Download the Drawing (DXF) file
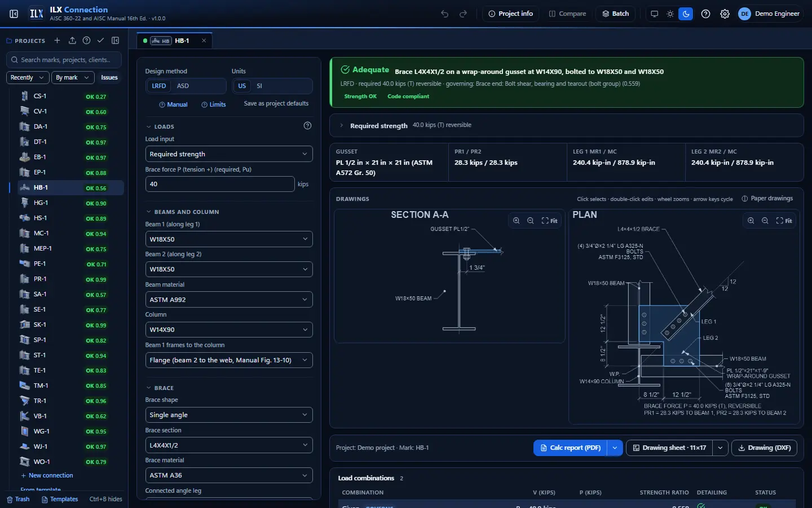This screenshot has width=812, height=508. (x=764, y=448)
